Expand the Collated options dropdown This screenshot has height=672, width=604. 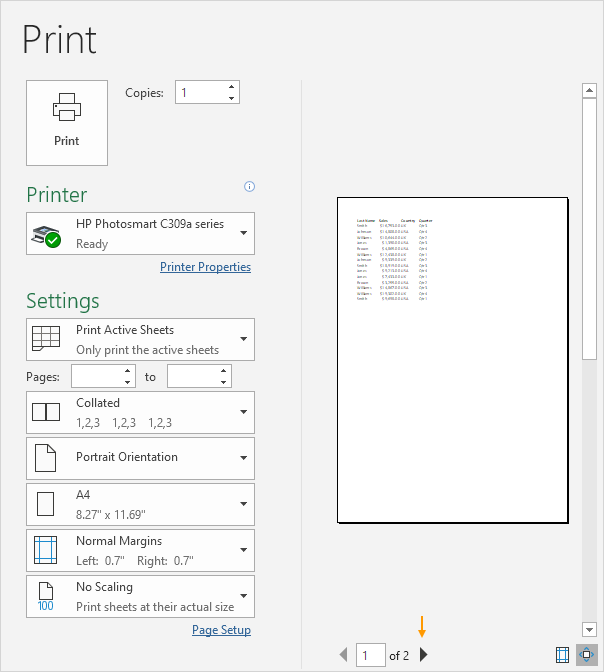(140, 412)
